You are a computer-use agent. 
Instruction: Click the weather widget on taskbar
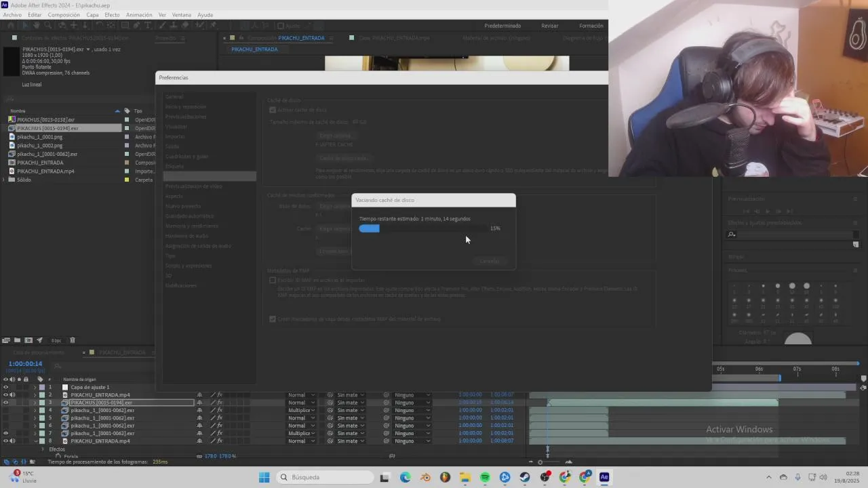[x=24, y=477]
